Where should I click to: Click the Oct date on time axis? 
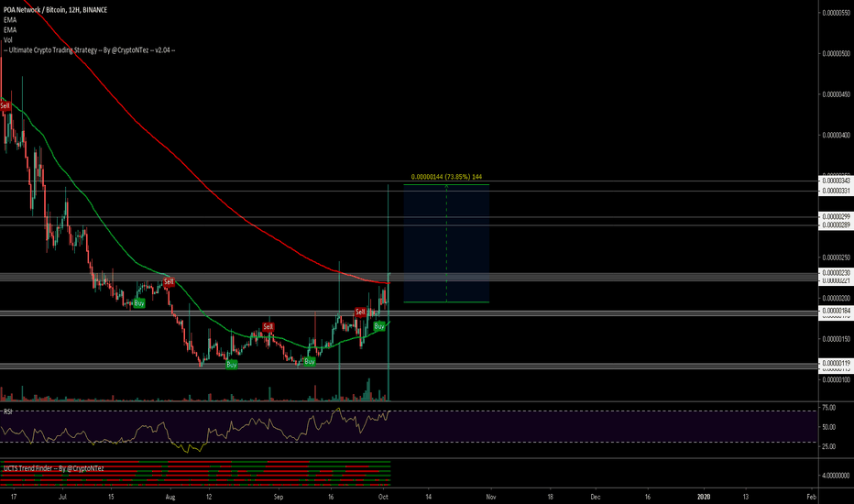(x=383, y=497)
